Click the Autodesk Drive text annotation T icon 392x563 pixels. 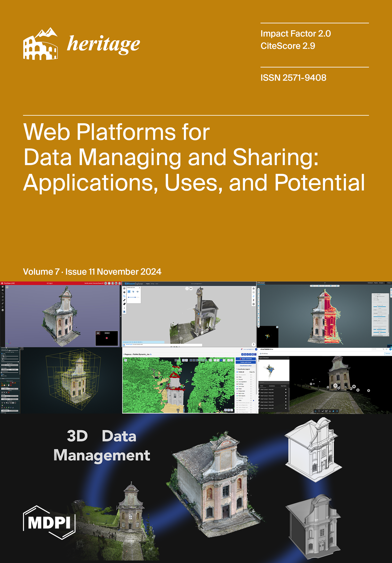pyautogui.click(x=319, y=411)
